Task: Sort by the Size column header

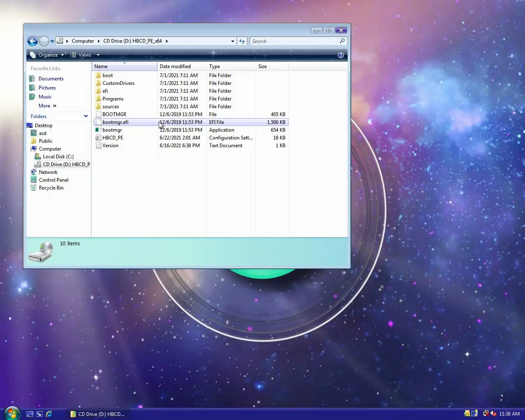Action: tap(272, 66)
